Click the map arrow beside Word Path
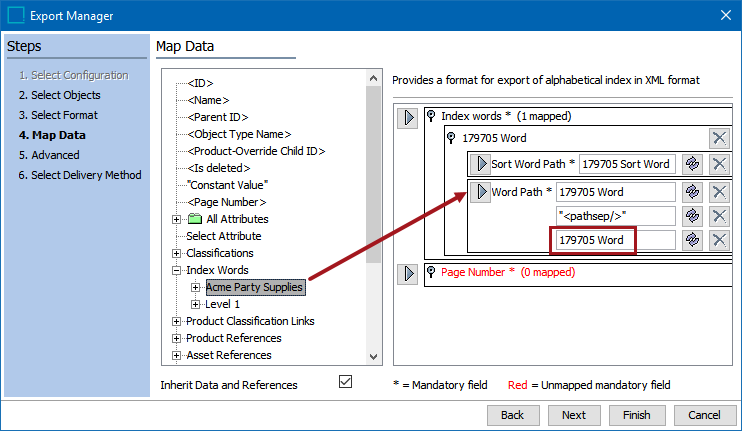The image size is (742, 431). tap(479, 191)
